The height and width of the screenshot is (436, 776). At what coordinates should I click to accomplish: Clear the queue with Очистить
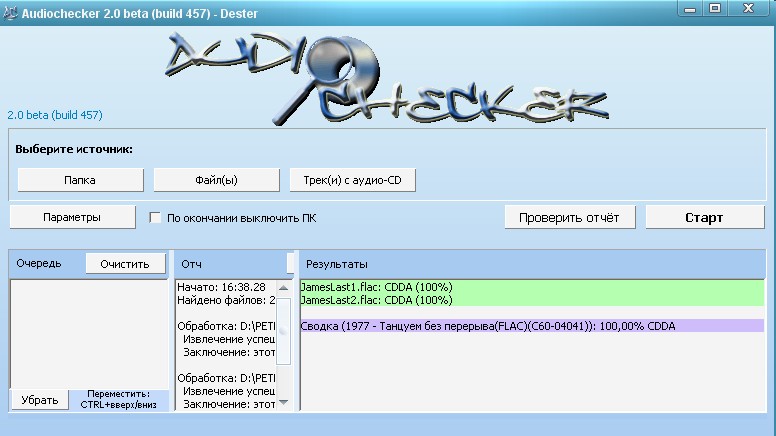125,264
